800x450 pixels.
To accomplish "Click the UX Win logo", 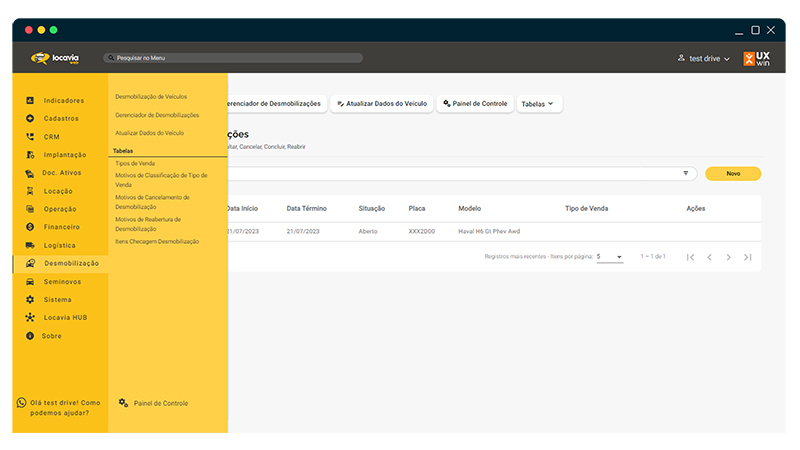I will (x=756, y=59).
